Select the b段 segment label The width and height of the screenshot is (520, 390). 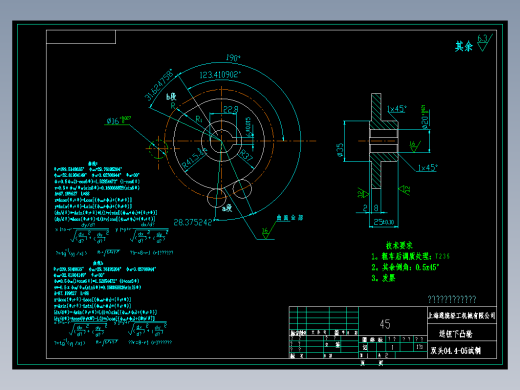[171, 97]
